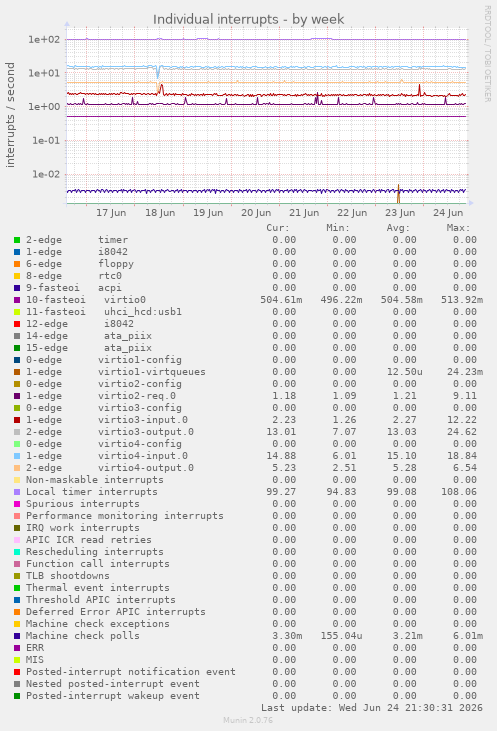Click the 23 Jun date on time axis
497x731 pixels.
tap(400, 213)
